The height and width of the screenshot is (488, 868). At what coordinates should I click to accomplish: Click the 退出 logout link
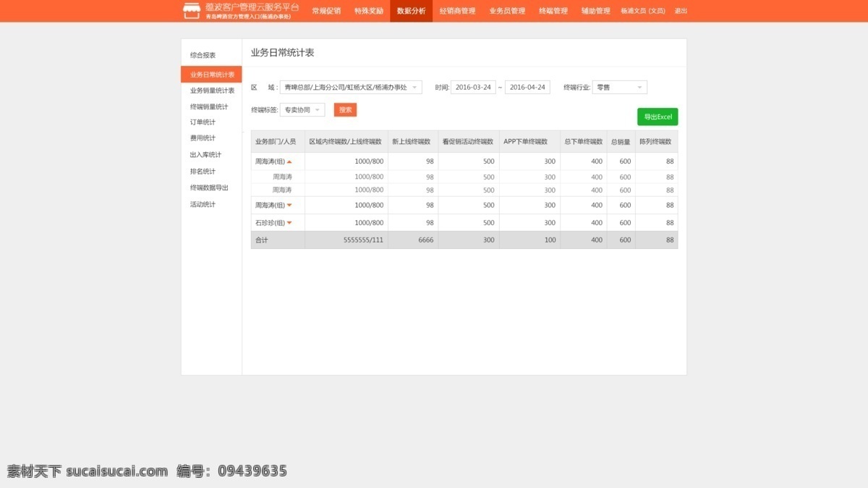click(681, 11)
